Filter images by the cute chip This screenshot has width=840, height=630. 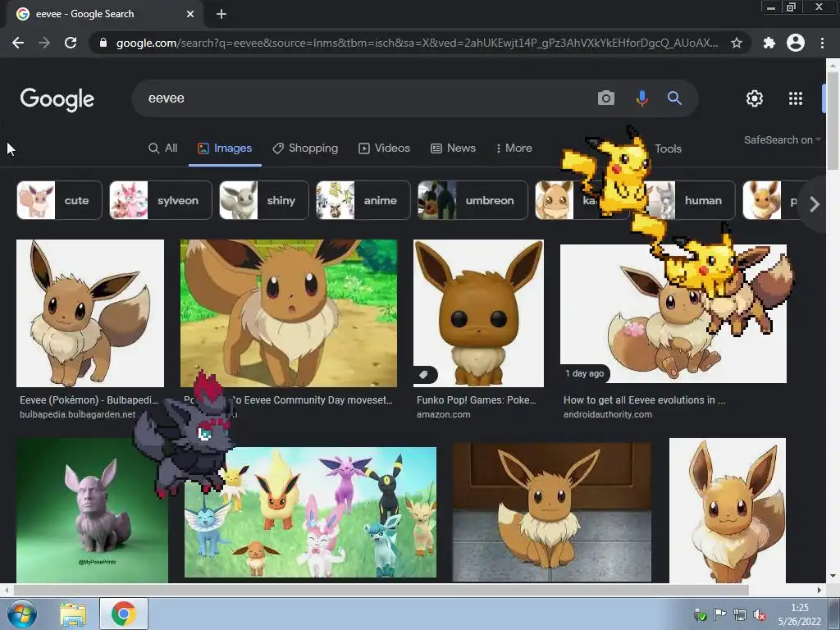59,200
